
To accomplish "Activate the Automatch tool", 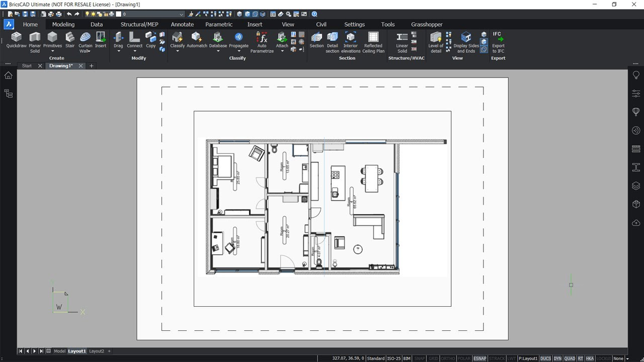I will 196,41.
